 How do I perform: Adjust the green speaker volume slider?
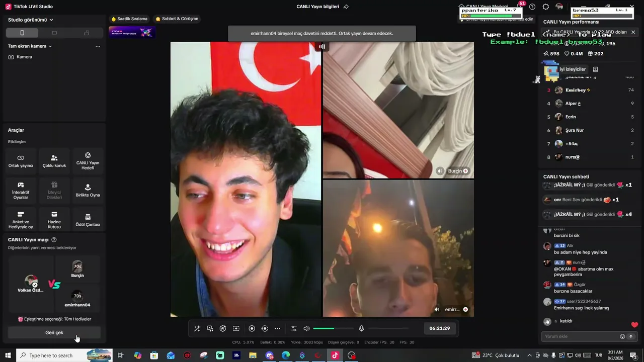point(333,328)
